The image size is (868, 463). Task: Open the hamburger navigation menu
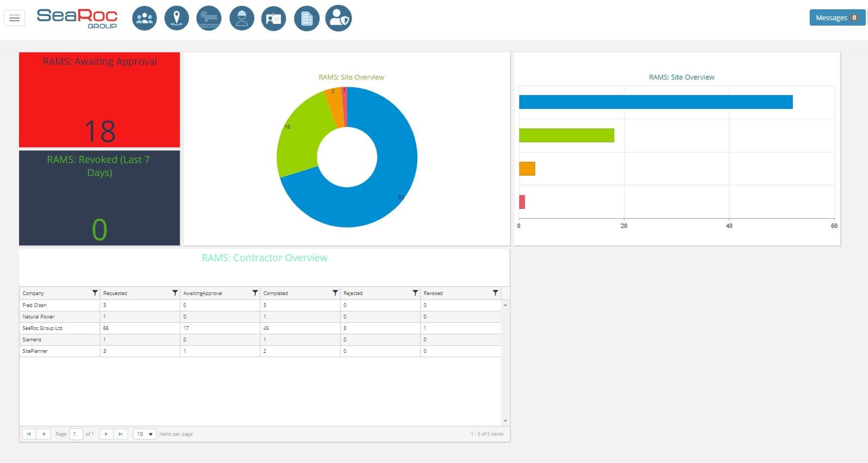(15, 19)
